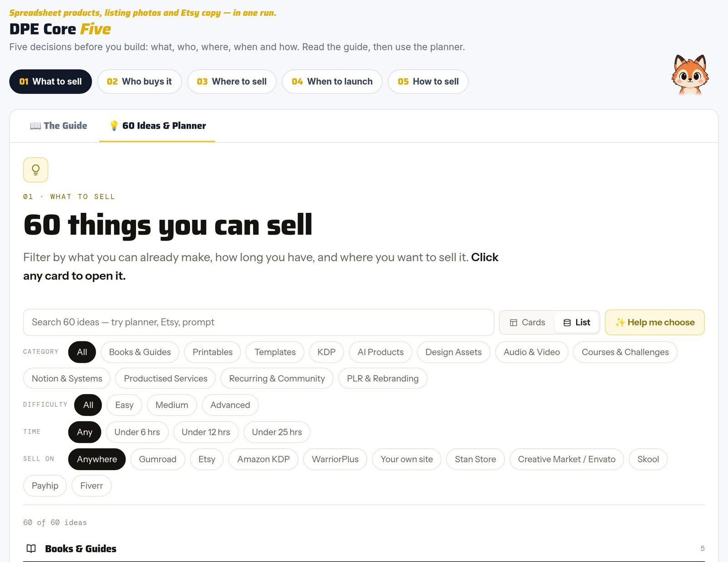Click Help me choose button
Screen dimensions: 728x562
click(655, 322)
